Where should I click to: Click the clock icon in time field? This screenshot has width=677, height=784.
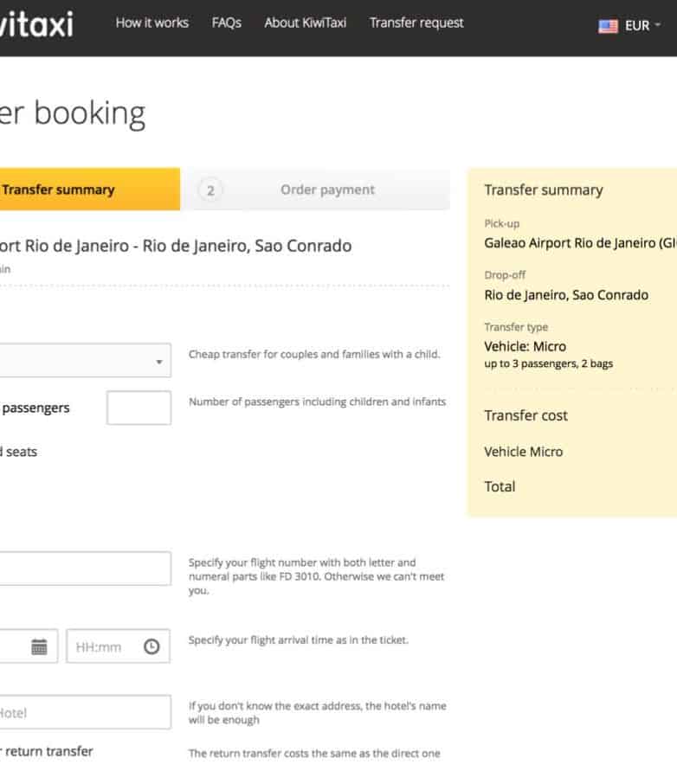click(x=152, y=646)
